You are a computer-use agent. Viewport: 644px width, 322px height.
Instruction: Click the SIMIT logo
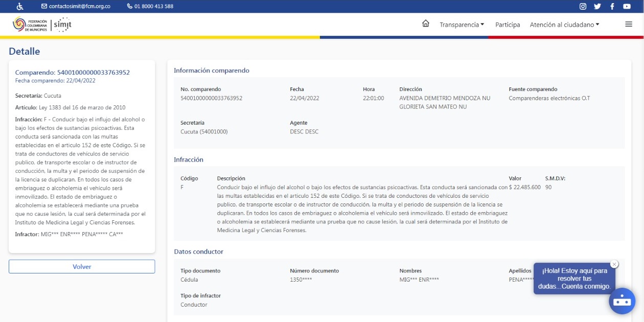[x=63, y=24]
